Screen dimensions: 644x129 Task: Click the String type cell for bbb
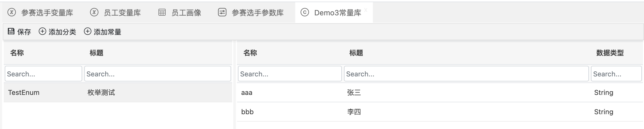click(x=603, y=112)
